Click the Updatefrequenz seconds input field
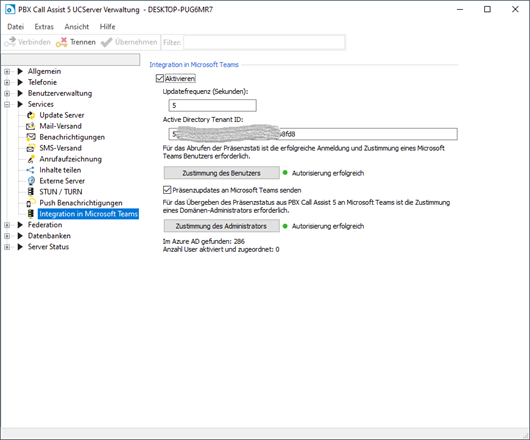Image resolution: width=530 pixels, height=440 pixels. pos(213,105)
